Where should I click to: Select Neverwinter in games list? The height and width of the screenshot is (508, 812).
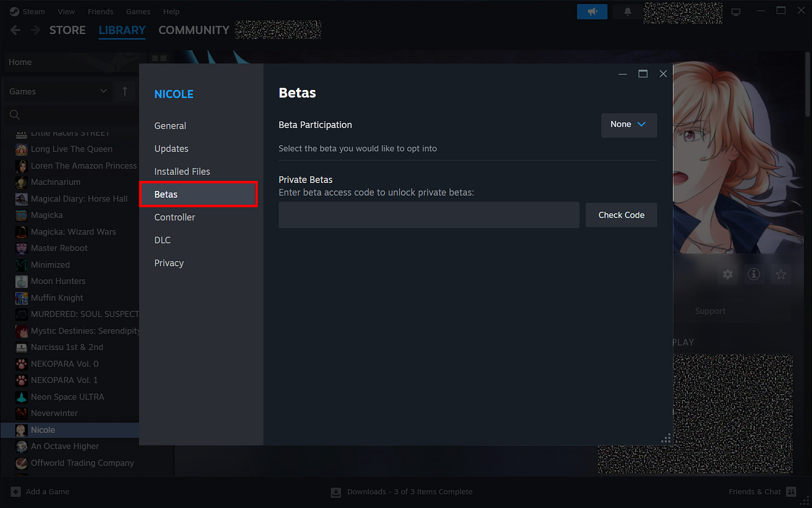coord(54,414)
